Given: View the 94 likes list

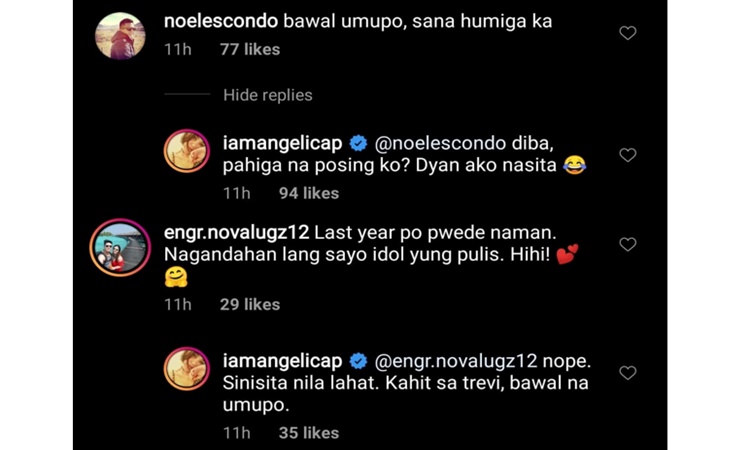Looking at the screenshot, I should [x=309, y=193].
